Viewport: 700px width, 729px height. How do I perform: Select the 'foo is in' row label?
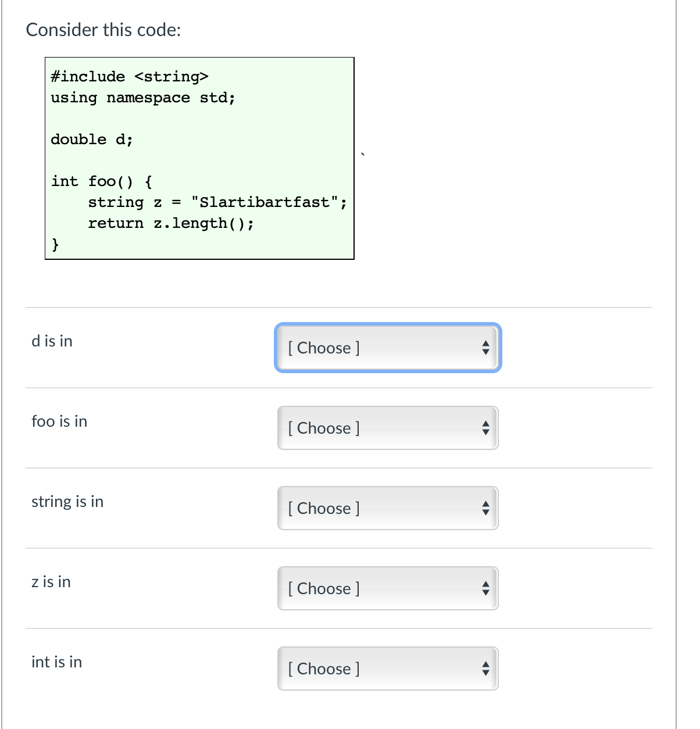[59, 421]
